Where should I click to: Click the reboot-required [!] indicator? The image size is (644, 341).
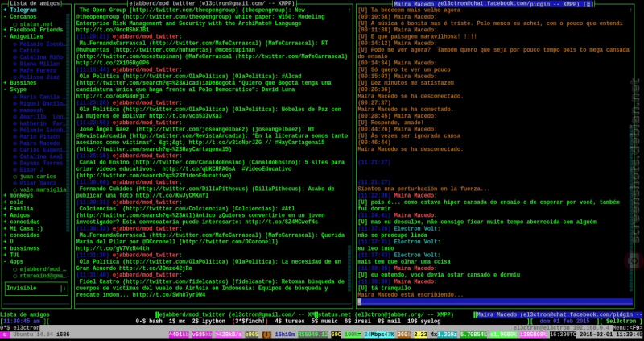click(x=266, y=335)
